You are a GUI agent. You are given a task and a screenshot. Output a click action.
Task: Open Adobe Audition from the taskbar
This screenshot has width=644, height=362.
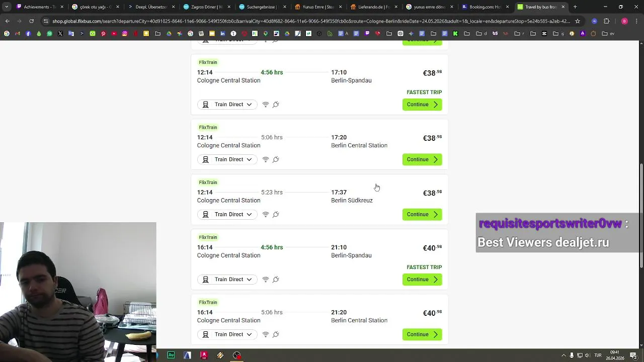[x=171, y=355]
